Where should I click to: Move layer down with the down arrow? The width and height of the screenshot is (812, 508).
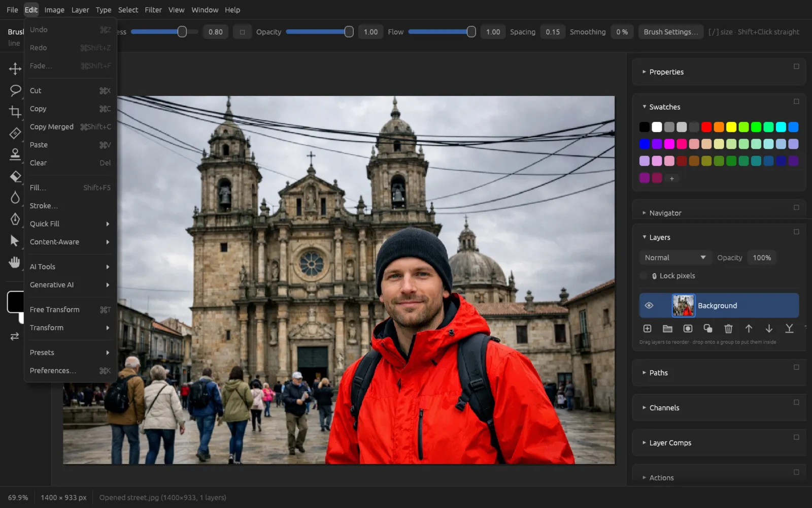pos(769,329)
